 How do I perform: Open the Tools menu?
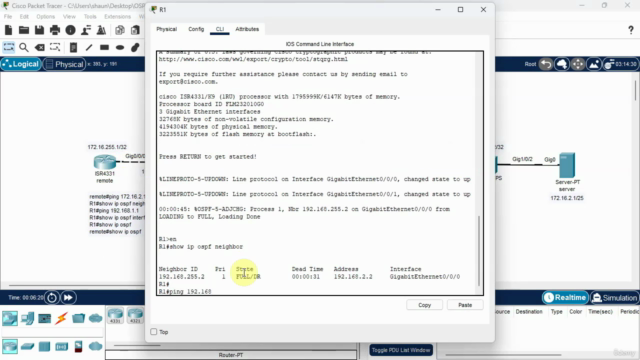pyautogui.click(x=90, y=17)
